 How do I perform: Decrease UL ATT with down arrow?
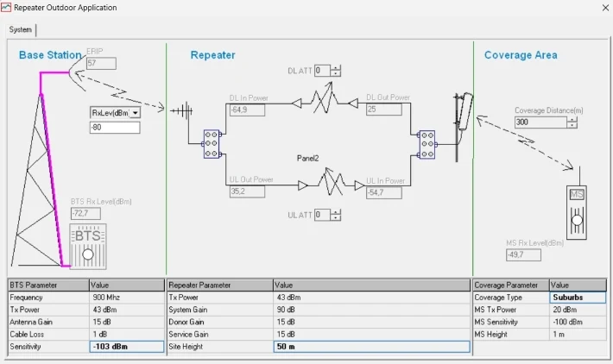pyautogui.click(x=336, y=218)
